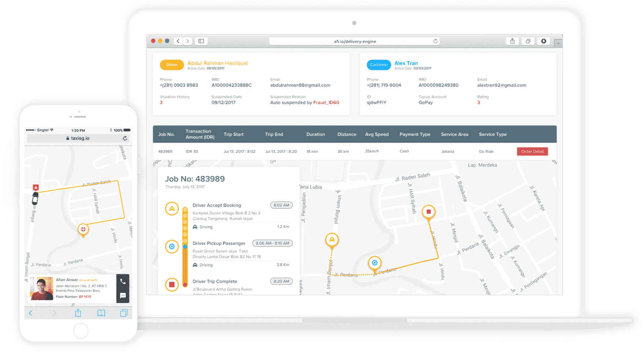644x352 pixels.
Task: Click the share icon in the browser toolbar
Action: pyautogui.click(x=512, y=41)
